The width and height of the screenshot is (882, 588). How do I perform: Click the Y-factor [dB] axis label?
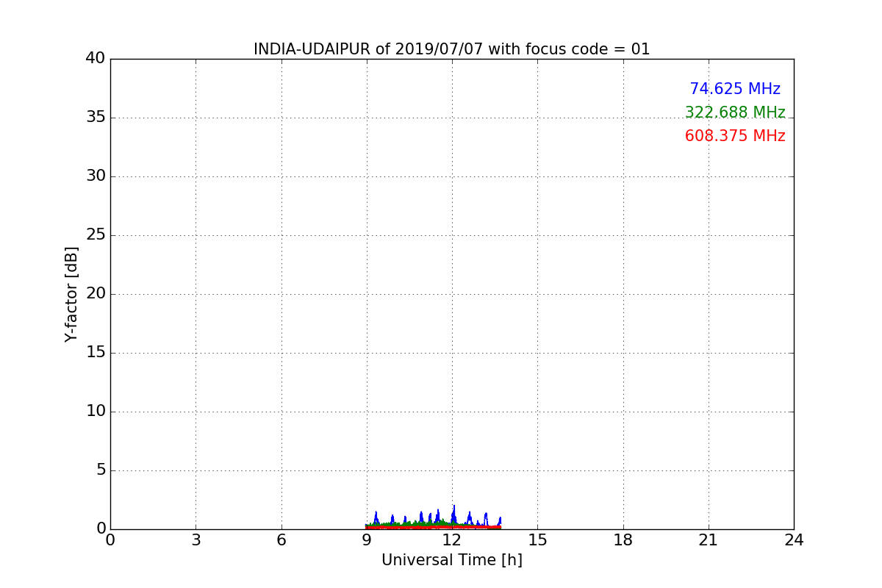coord(71,294)
